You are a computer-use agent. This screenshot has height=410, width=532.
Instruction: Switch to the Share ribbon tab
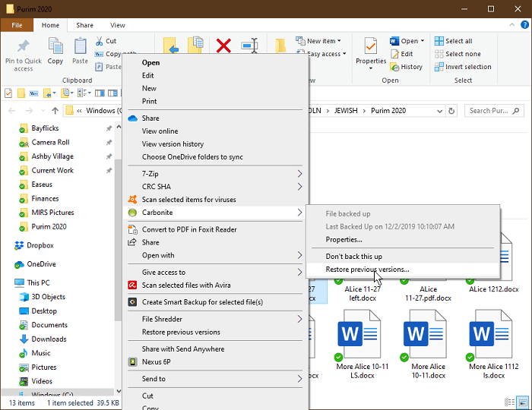(84, 25)
